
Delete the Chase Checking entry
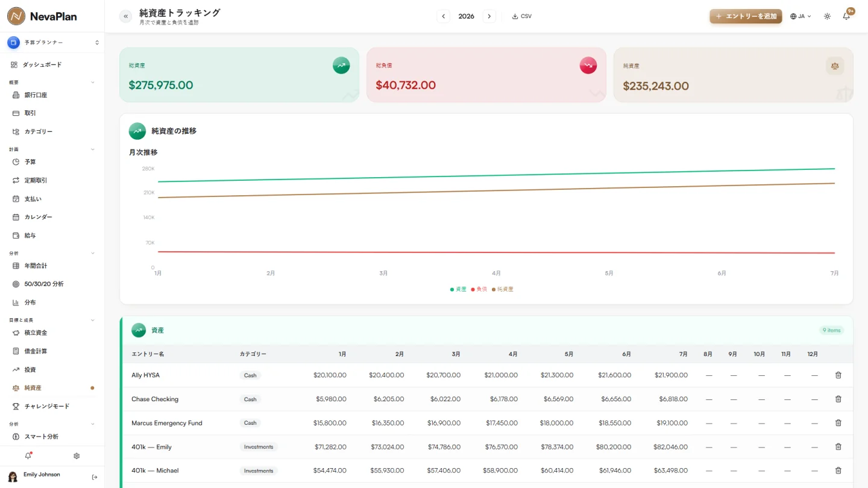click(838, 399)
